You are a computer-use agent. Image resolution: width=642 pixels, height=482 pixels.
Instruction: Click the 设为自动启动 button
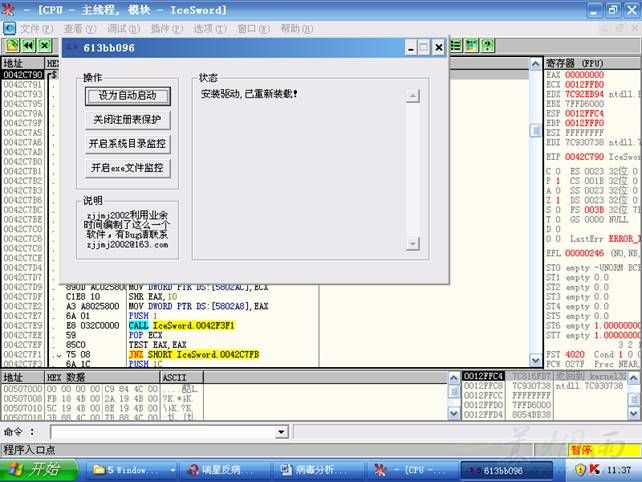[x=128, y=96]
